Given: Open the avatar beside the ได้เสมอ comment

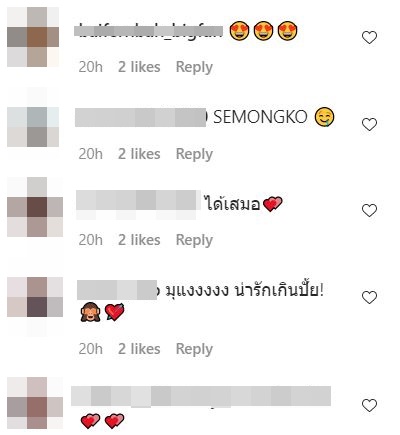Looking at the screenshot, I should click(x=35, y=207).
